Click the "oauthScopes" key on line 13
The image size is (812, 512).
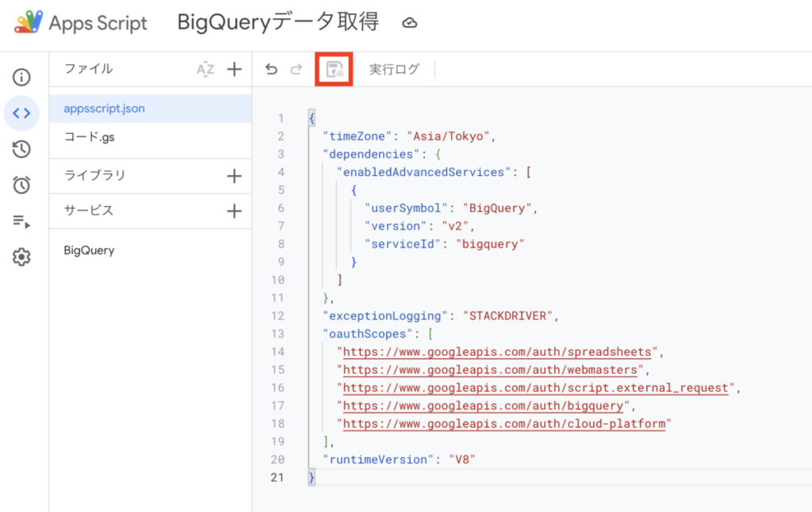367,334
